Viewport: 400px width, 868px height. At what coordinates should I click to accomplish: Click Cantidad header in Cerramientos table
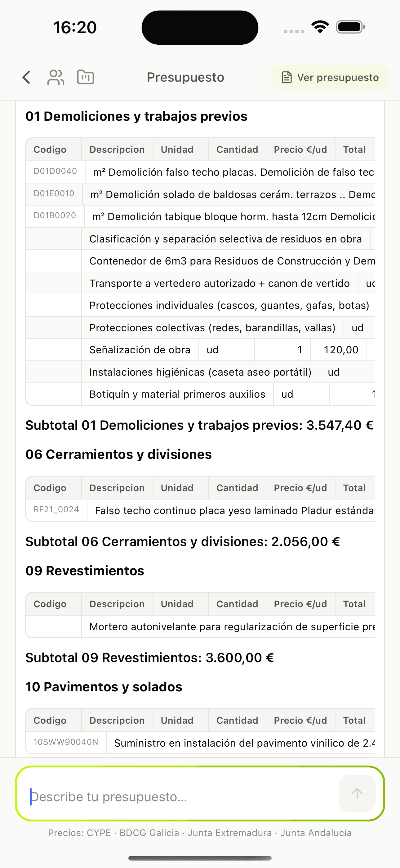tap(237, 488)
